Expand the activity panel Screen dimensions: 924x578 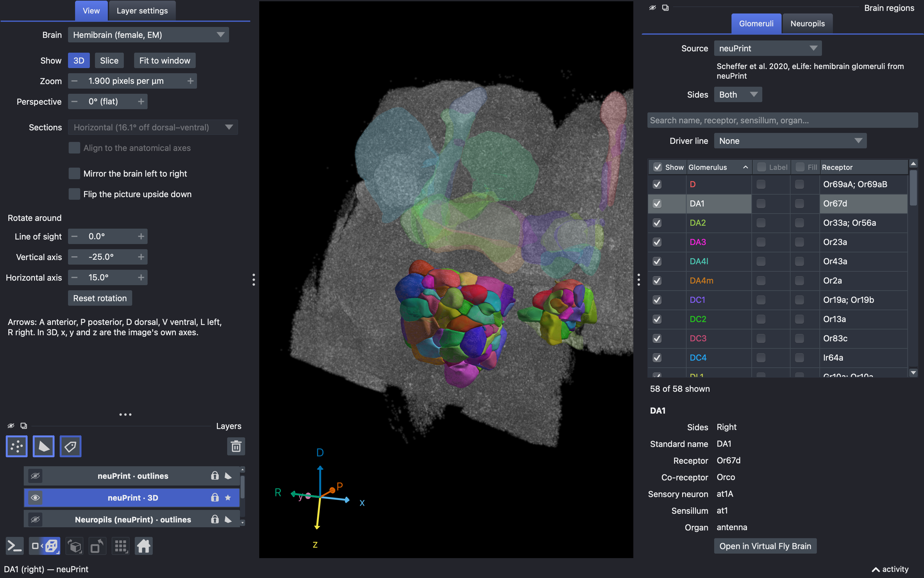[890, 569]
